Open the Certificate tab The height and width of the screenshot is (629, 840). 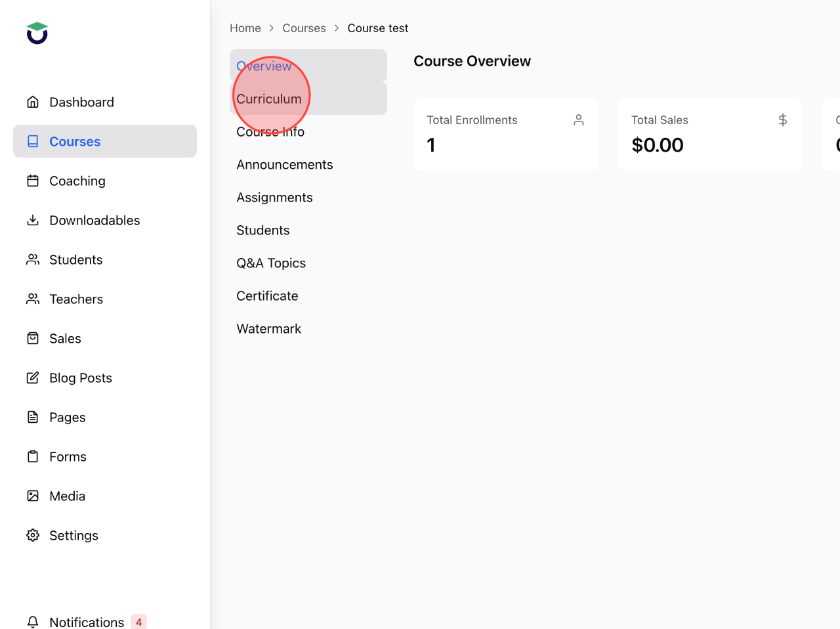click(x=308, y=295)
